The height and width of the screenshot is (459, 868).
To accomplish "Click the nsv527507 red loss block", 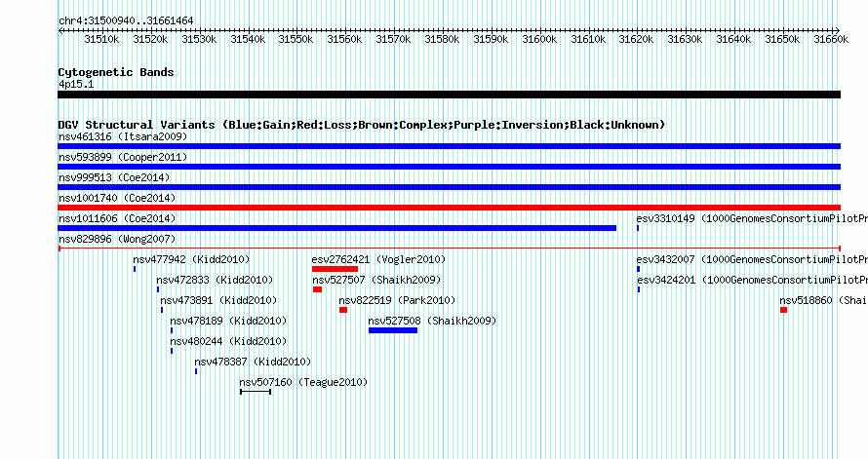I will pyautogui.click(x=317, y=289).
